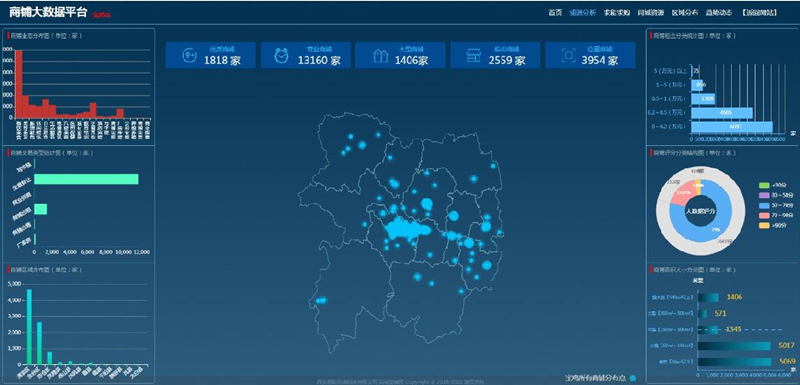
Task: Click the largest glowing cluster at map center
Action: point(405,230)
